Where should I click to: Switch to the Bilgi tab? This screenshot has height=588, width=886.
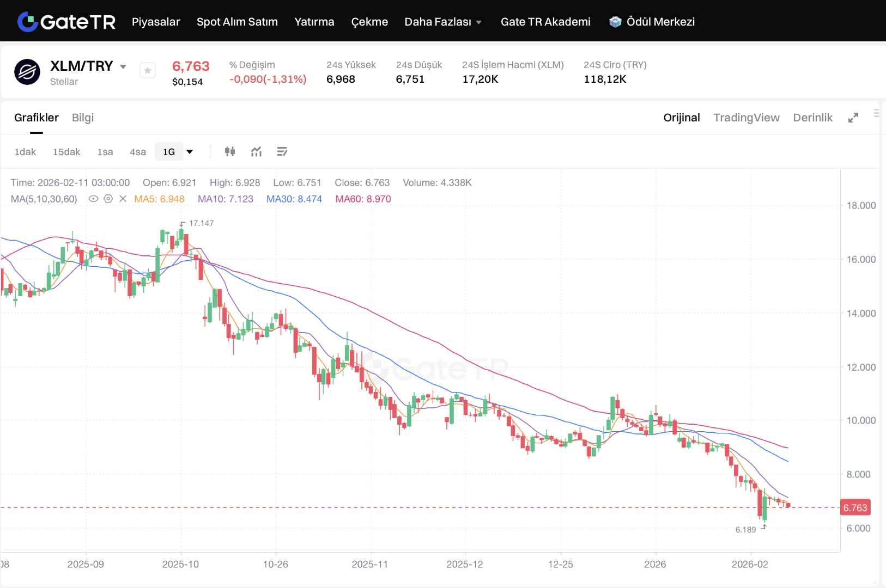[x=83, y=118]
